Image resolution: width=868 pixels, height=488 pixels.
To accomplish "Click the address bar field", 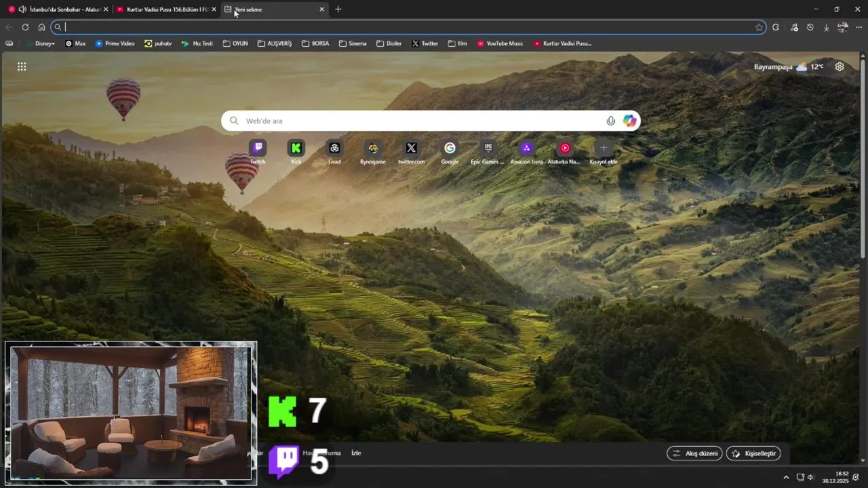I will click(409, 27).
